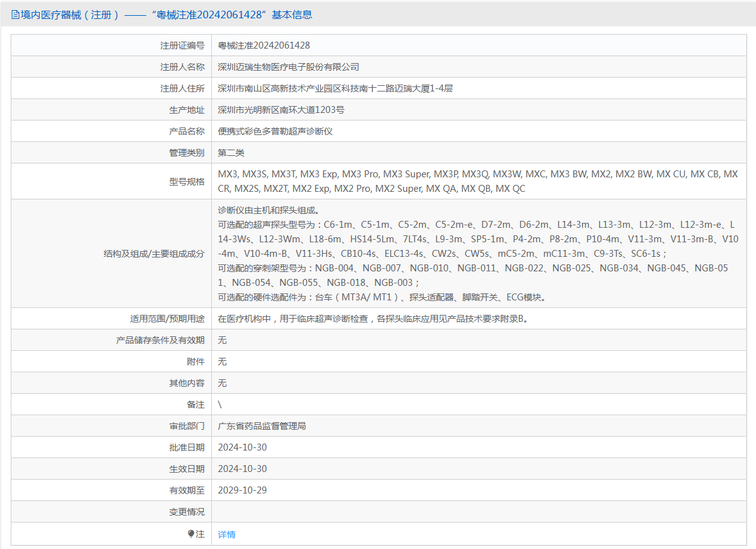756x549 pixels.
Task: Click approval department 广东省药品监督管理局
Action: coord(262,426)
